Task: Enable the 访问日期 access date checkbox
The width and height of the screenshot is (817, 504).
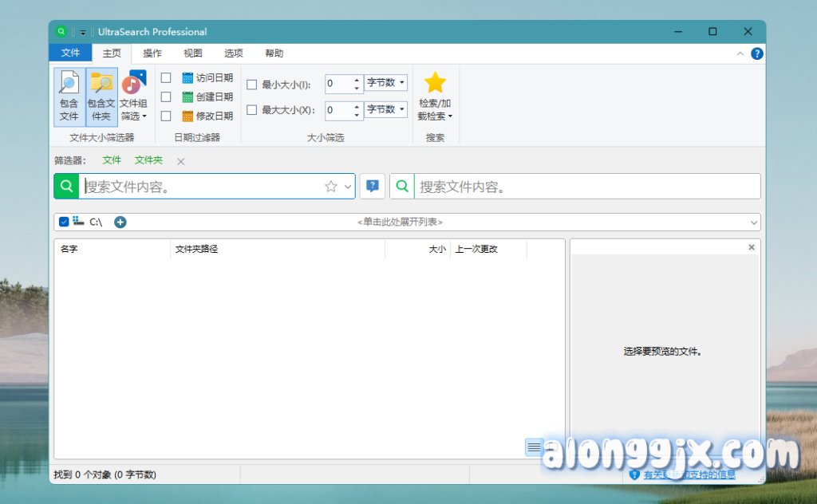Action: (166, 78)
